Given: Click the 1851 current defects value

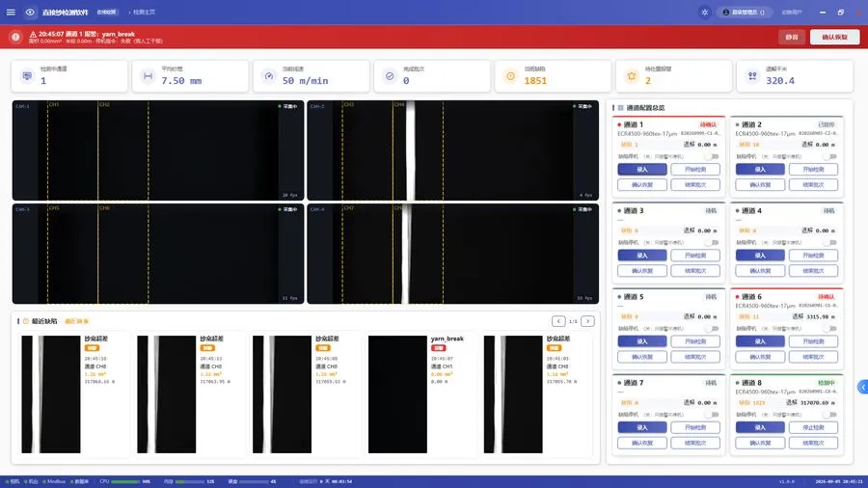Looking at the screenshot, I should coord(535,81).
